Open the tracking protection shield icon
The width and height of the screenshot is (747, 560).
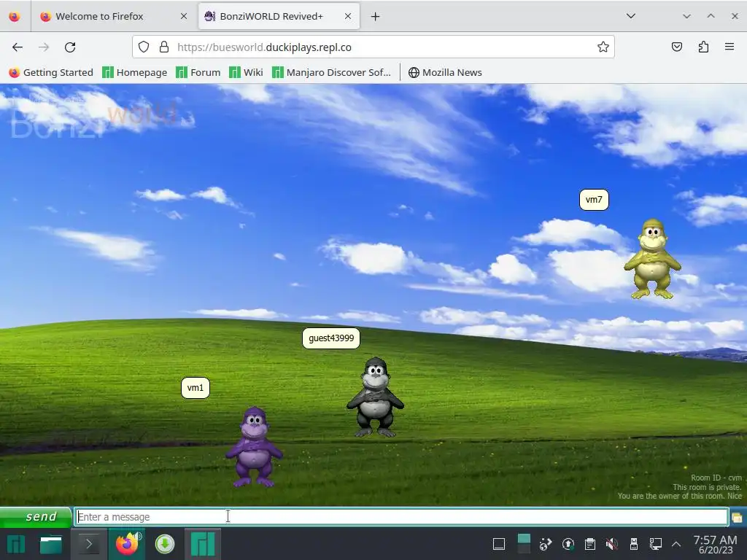(x=144, y=47)
